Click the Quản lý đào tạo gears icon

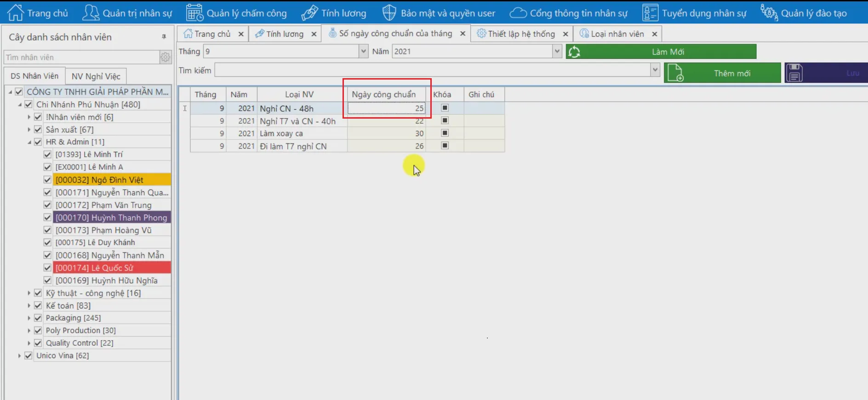[769, 12]
